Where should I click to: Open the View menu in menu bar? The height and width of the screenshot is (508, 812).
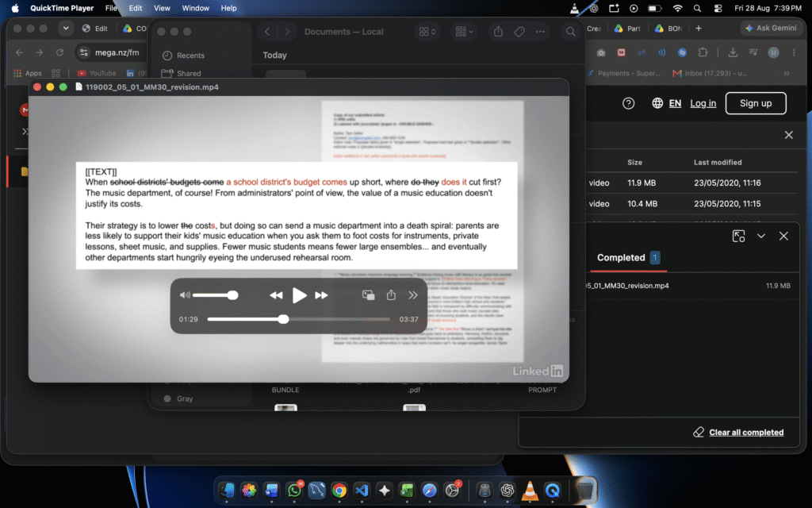click(162, 8)
